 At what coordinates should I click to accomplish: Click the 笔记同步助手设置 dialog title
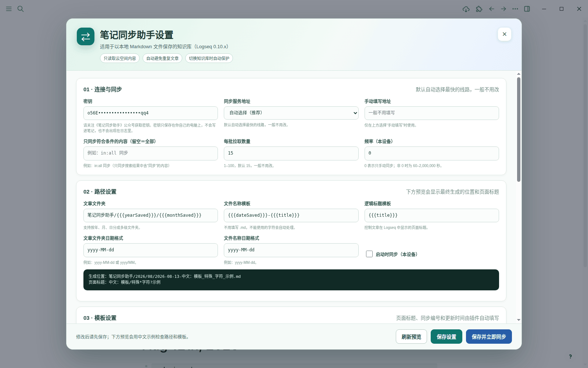click(x=137, y=35)
